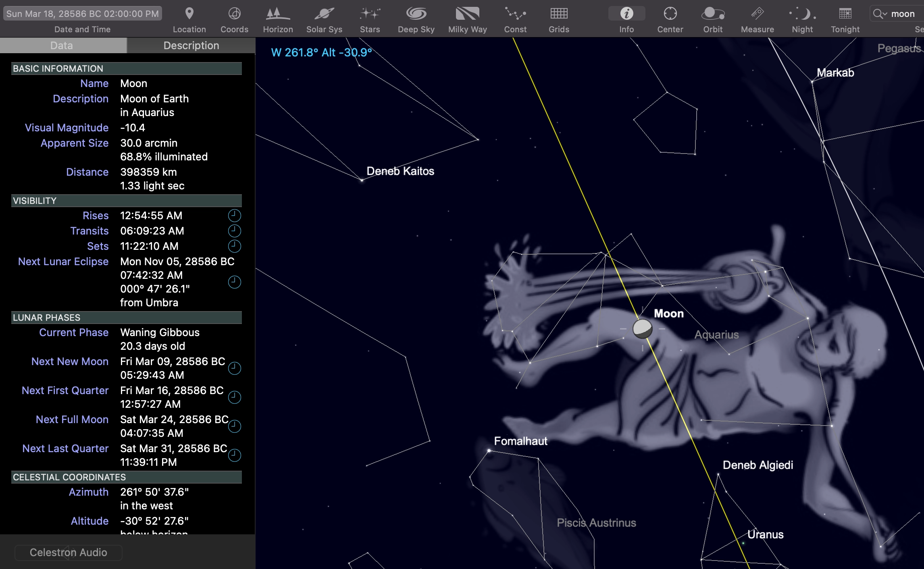Click the Moon label next to the disc
This screenshot has height=569, width=924.
coord(668,314)
